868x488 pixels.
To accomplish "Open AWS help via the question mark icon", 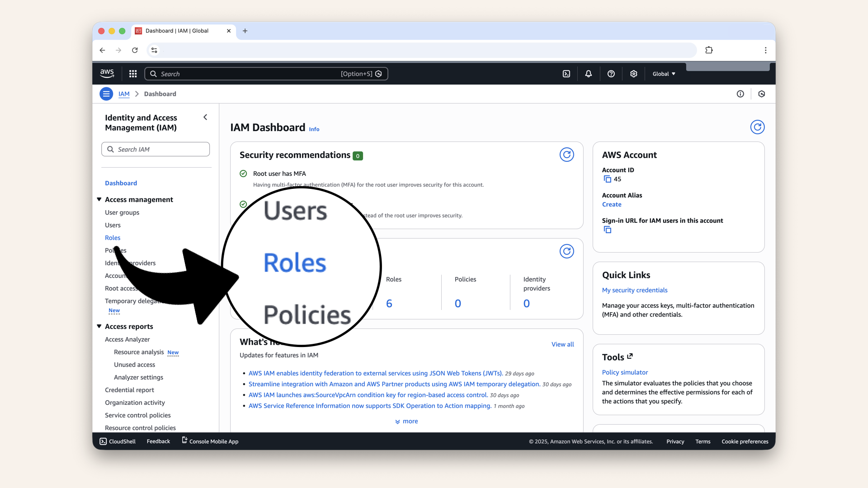I will 611,74.
